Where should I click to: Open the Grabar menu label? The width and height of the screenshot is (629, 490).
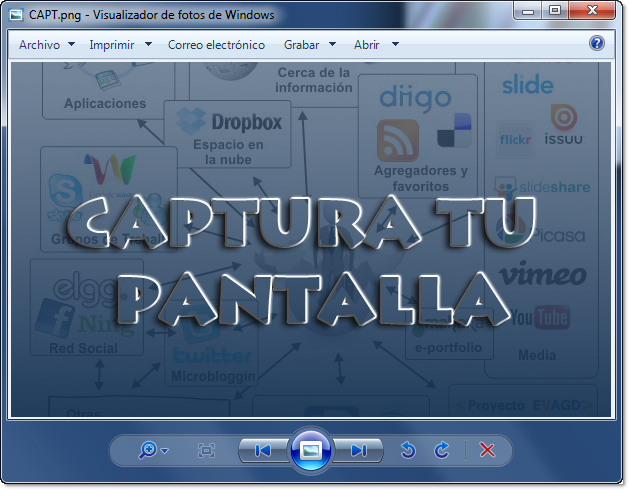click(302, 45)
